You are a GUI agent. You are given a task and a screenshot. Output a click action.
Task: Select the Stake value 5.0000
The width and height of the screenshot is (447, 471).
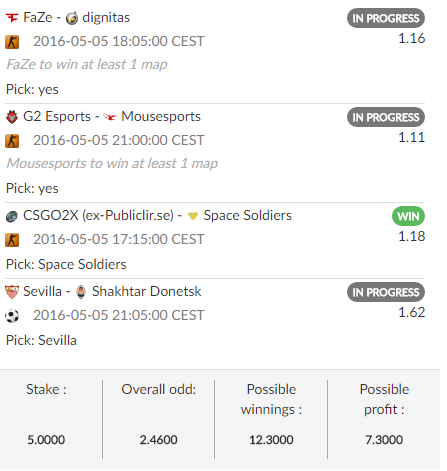coord(46,440)
